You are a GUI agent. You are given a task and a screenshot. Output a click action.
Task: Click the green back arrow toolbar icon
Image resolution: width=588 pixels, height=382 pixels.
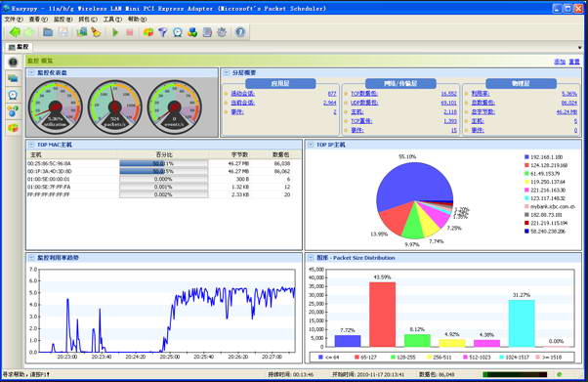tap(15, 32)
